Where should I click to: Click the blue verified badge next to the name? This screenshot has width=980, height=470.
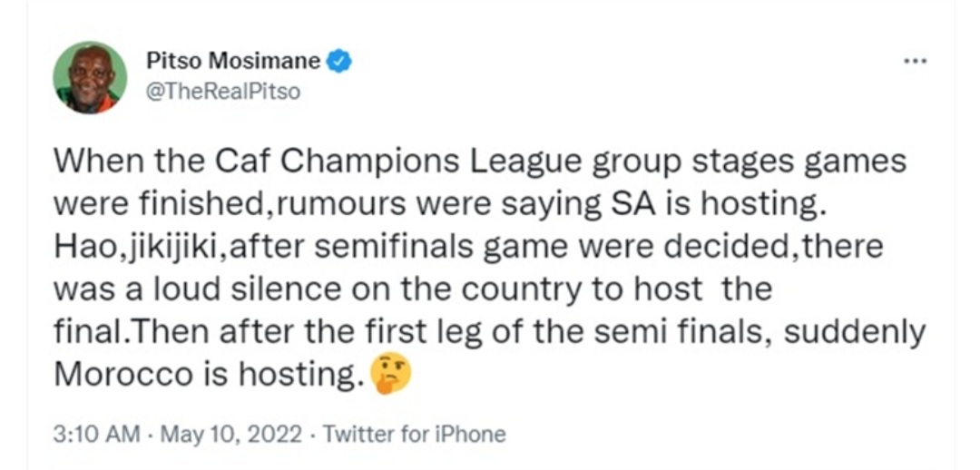coord(340,62)
